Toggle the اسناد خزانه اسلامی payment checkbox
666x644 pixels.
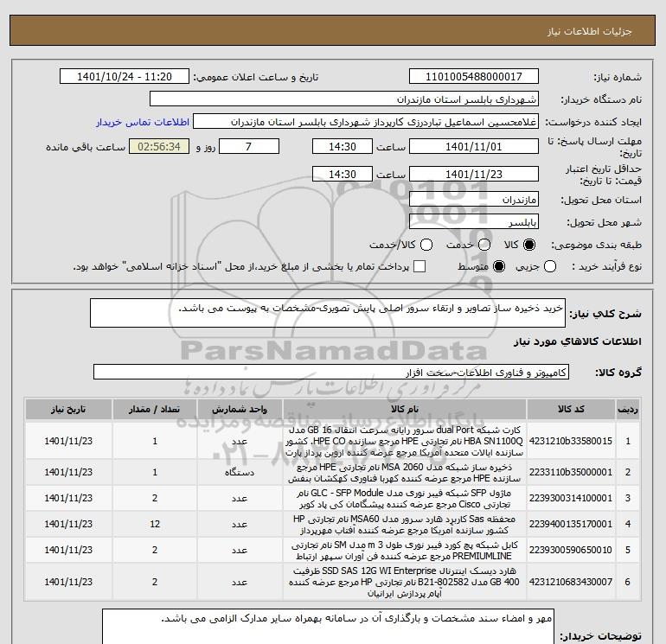[419, 266]
